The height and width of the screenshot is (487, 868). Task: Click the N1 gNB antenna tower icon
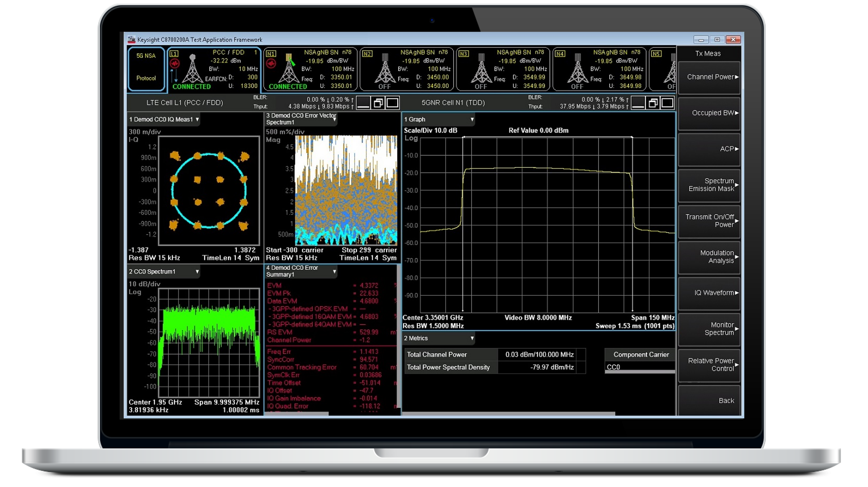[x=289, y=69]
